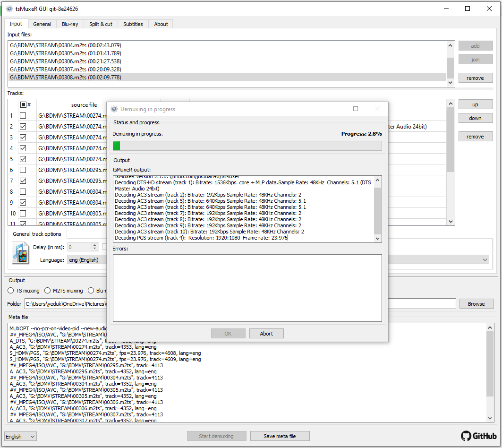Click the MUXOPT line in Meta file
This screenshot has height=448, width=502.
click(x=58, y=328)
